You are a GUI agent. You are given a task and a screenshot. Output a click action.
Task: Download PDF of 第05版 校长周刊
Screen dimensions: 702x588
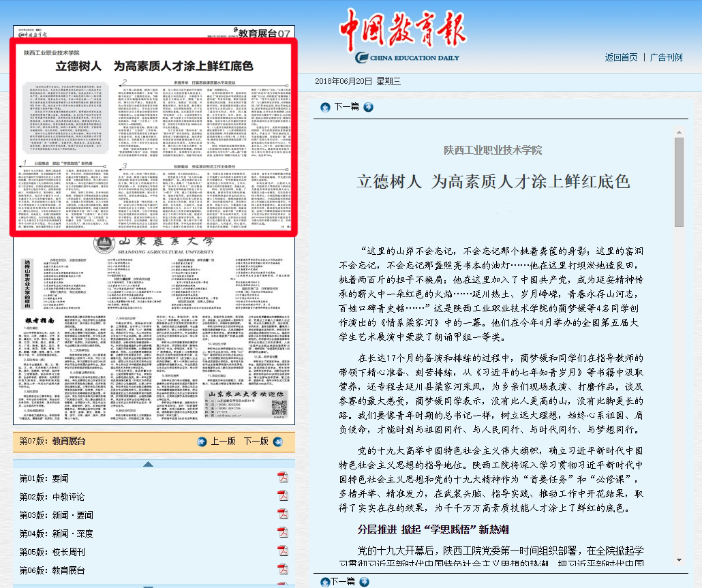[282, 552]
